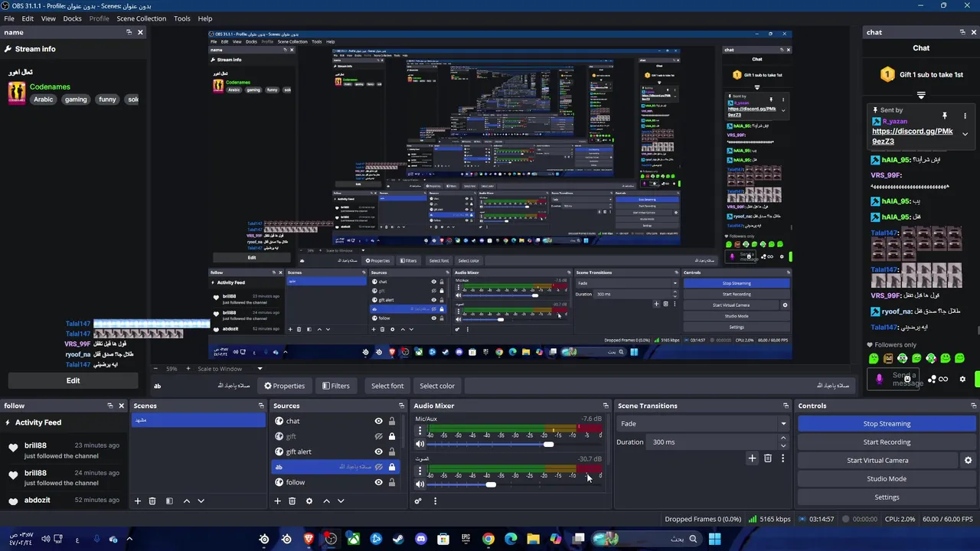Open chat settings gear icon
Screen dimensions: 980x551
[x=962, y=378]
